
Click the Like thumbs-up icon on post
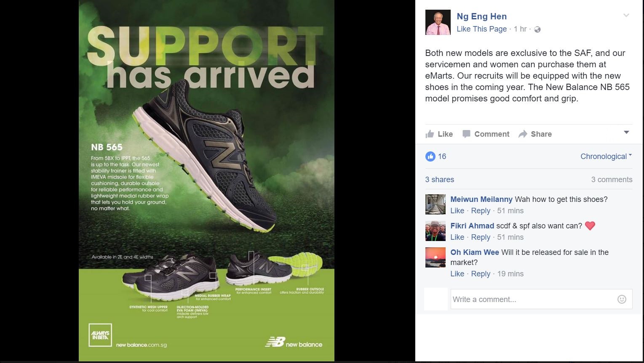(430, 134)
